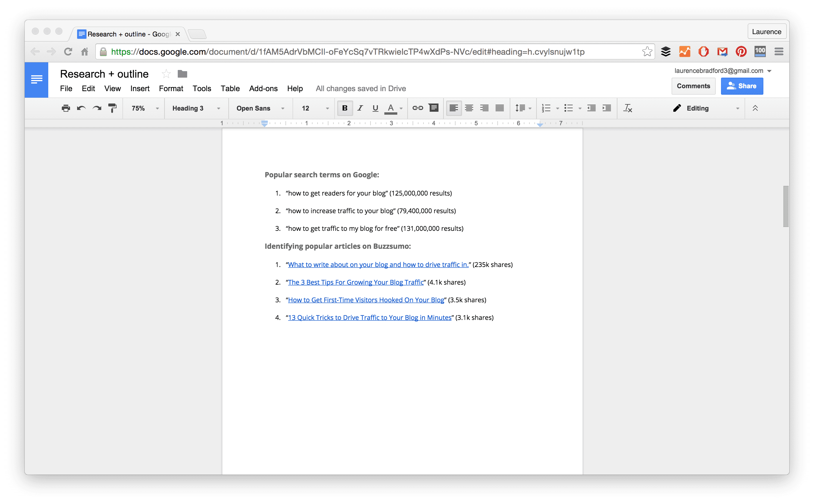Open the Insert menu
This screenshot has width=814, height=504.
140,88
